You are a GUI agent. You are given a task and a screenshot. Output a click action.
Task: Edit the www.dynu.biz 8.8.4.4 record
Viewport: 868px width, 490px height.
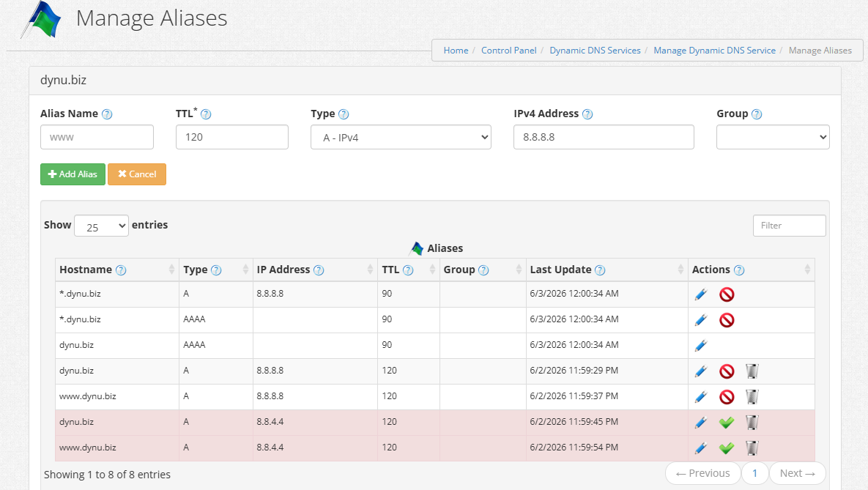pyautogui.click(x=701, y=448)
